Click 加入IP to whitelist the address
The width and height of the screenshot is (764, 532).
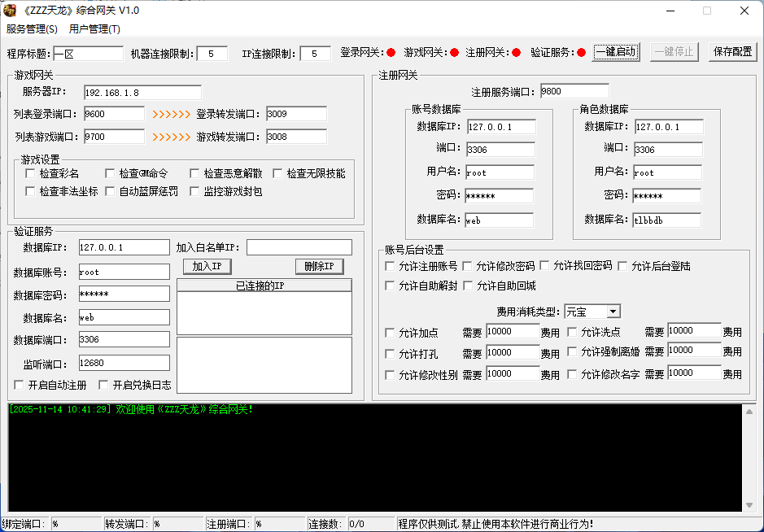coord(207,267)
